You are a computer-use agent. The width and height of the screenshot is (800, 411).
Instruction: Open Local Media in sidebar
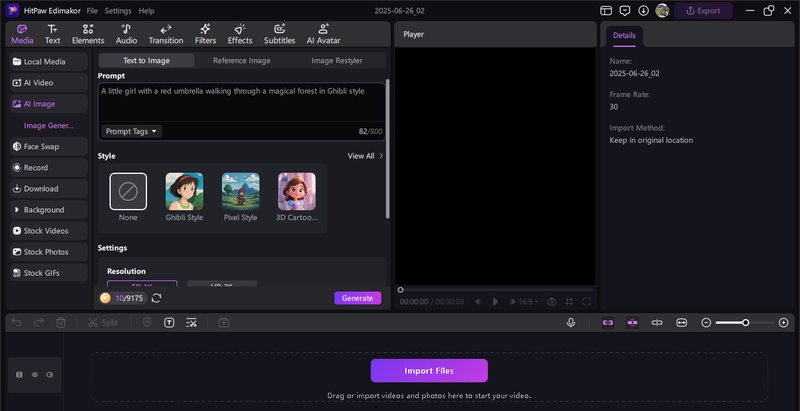48,62
